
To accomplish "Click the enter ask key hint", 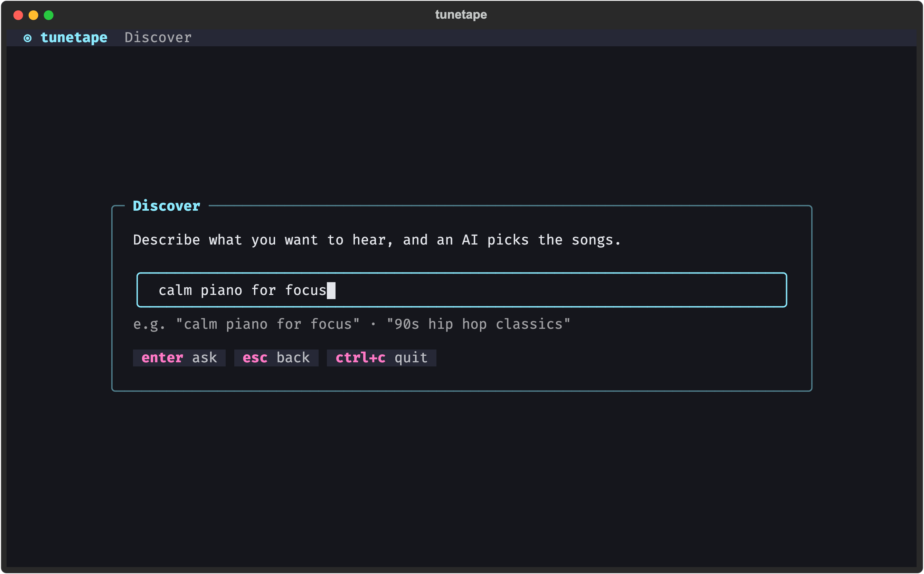I will [179, 358].
